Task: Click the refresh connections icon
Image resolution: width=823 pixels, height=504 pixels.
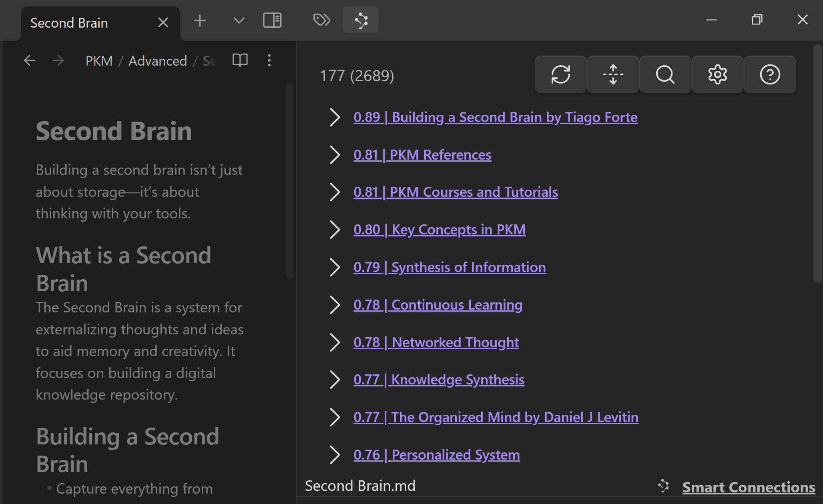Action: tap(560, 74)
